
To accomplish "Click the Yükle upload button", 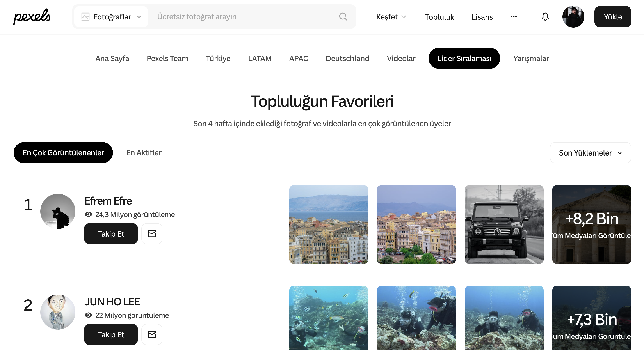I will 612,17.
